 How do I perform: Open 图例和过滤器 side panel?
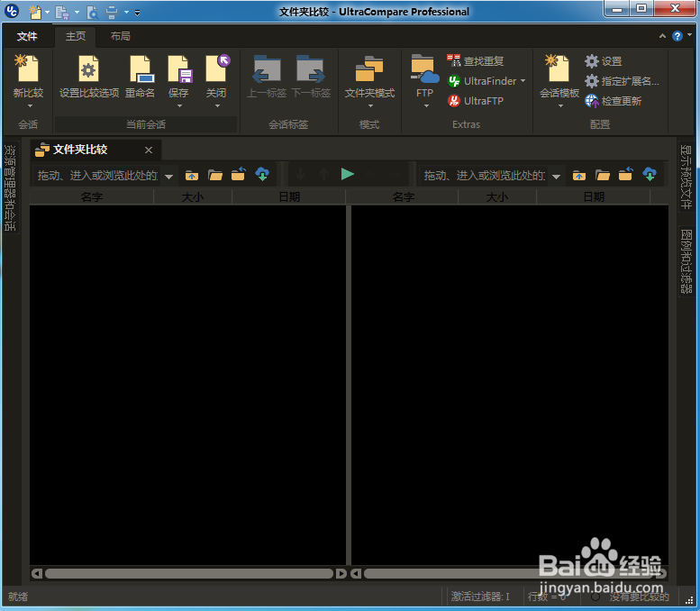[x=686, y=261]
